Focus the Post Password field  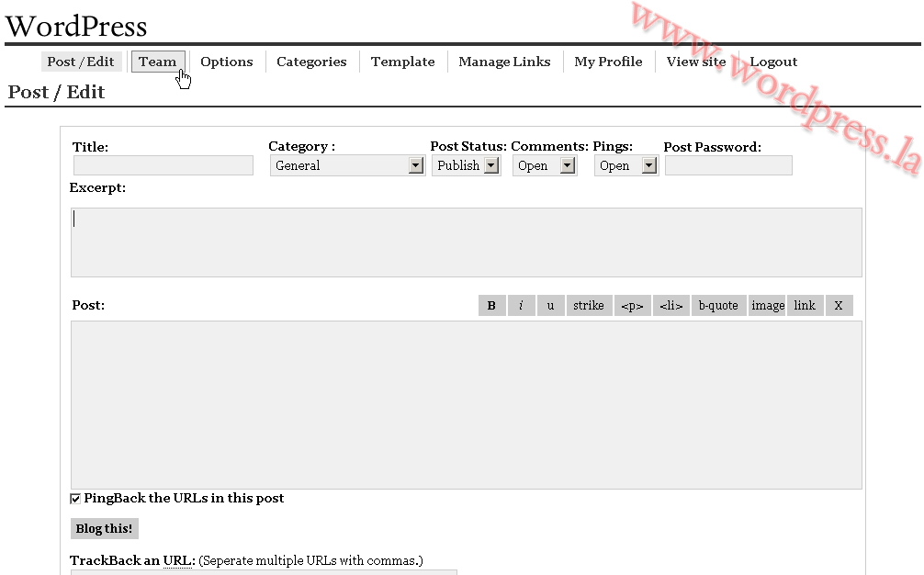point(728,165)
